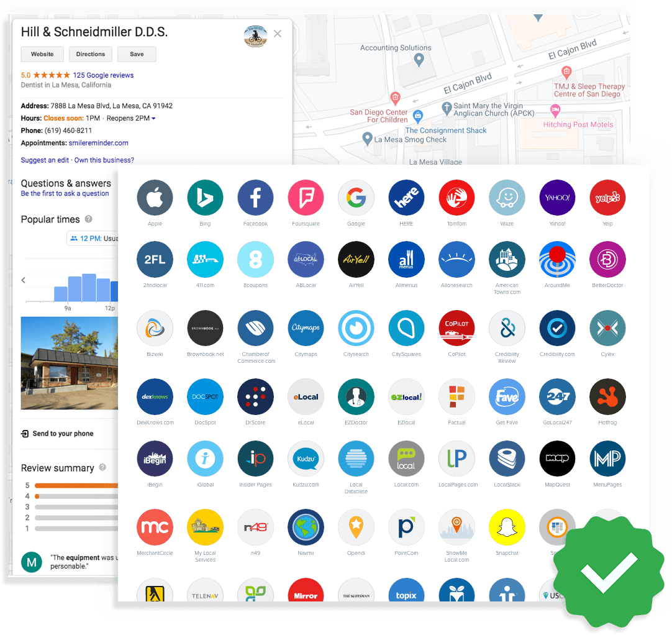Close the business info panel

click(278, 34)
